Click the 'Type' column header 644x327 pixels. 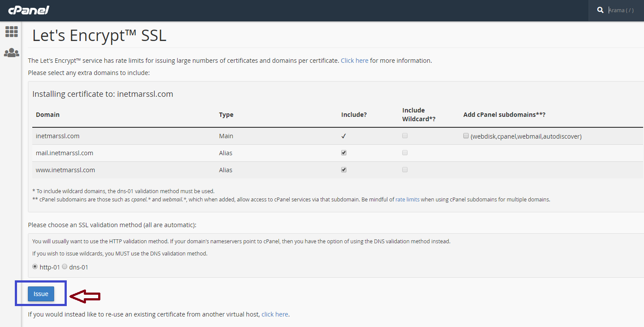coord(226,115)
